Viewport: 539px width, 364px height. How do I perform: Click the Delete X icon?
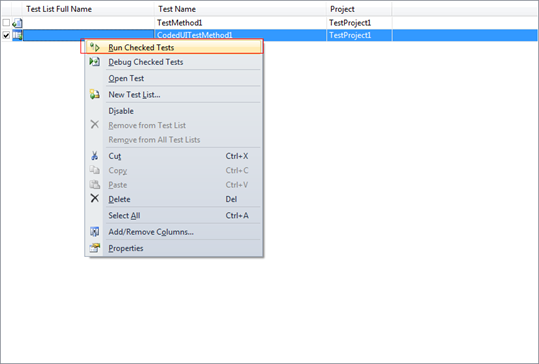tap(95, 198)
